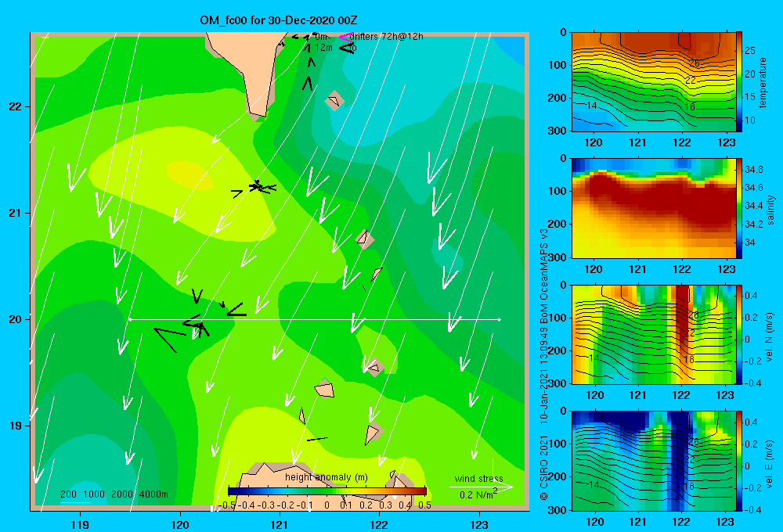The height and width of the screenshot is (532, 783).
Task: Click the '300' depth label on the salinity panel
Action: coord(557,257)
